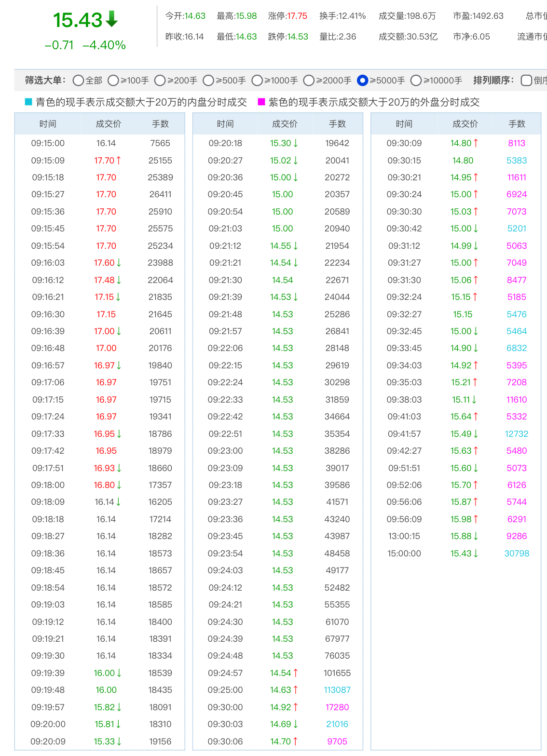
Task: Click the change percentage -4.40%
Action: click(x=104, y=45)
